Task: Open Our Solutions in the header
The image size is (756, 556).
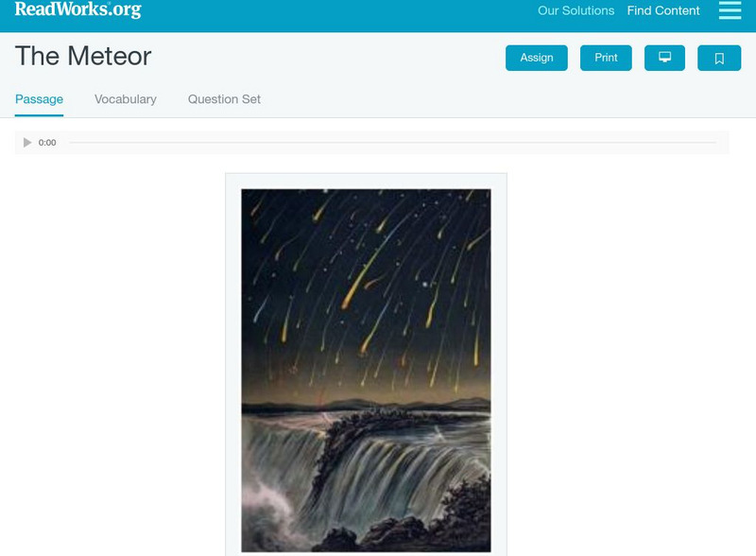Action: pos(576,10)
